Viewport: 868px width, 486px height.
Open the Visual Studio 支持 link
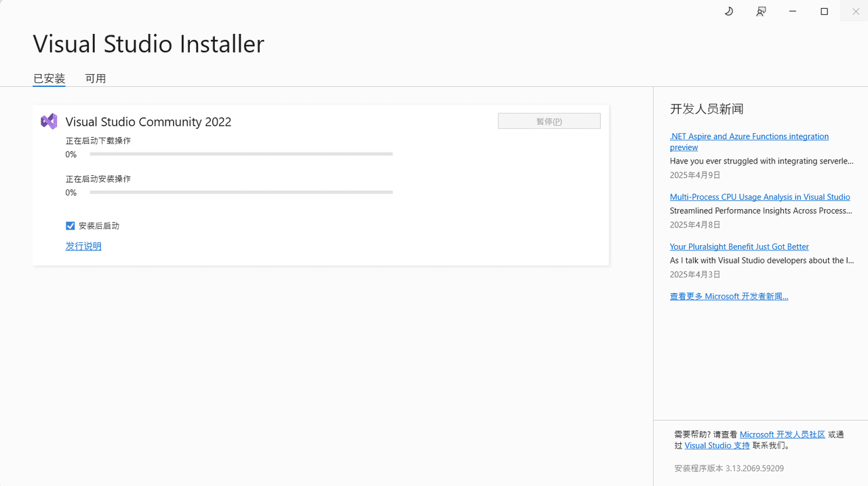717,446
